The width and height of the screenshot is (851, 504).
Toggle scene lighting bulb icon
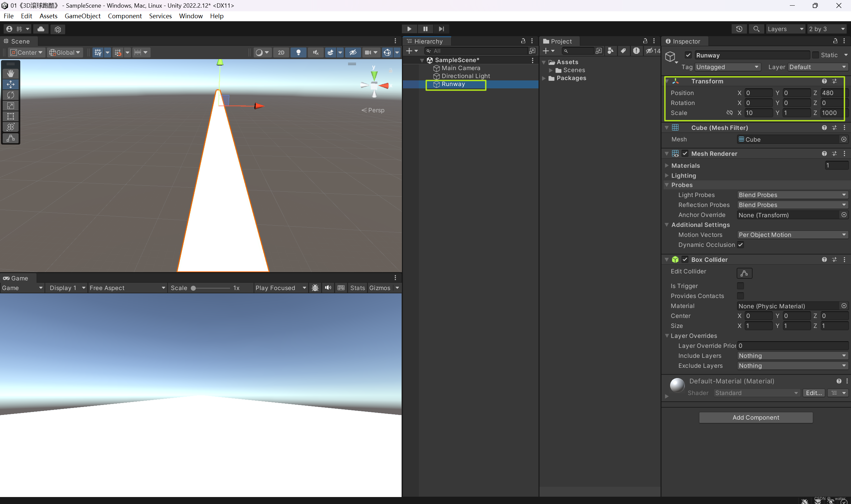click(298, 52)
